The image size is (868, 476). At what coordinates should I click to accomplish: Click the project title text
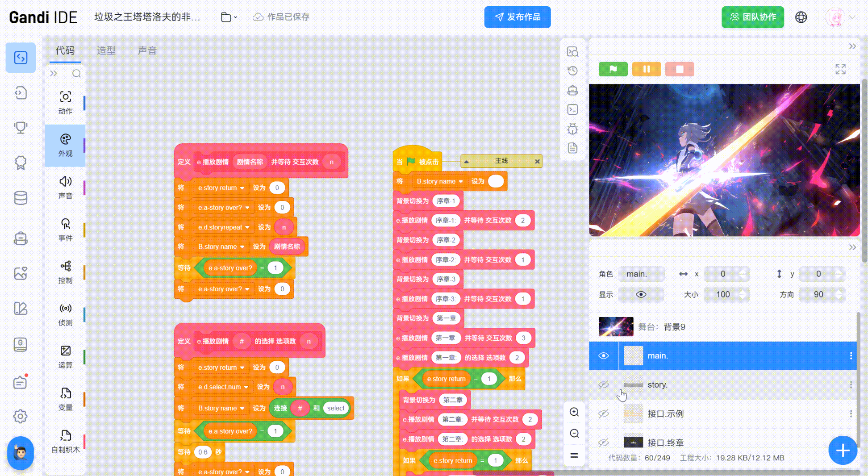tap(147, 17)
